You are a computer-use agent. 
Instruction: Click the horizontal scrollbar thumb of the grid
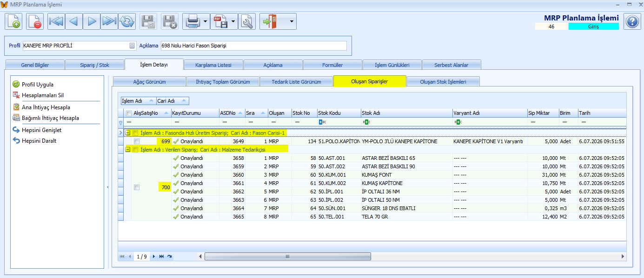288,257
